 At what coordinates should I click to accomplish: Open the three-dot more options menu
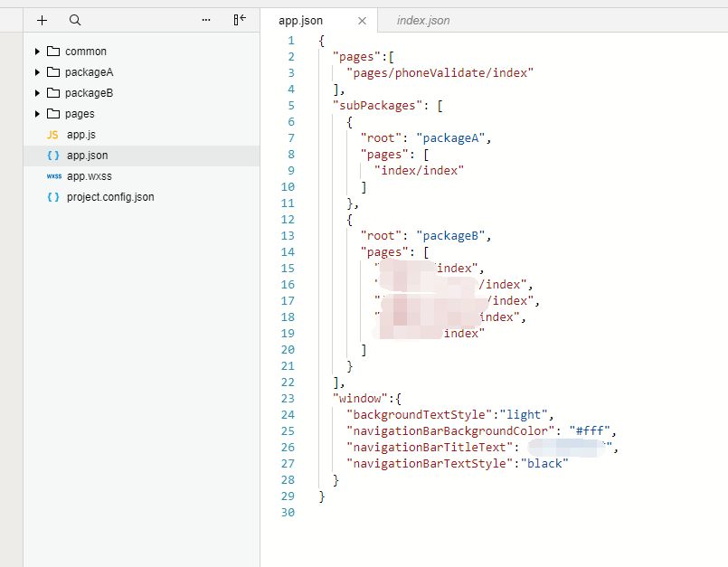pyautogui.click(x=206, y=20)
